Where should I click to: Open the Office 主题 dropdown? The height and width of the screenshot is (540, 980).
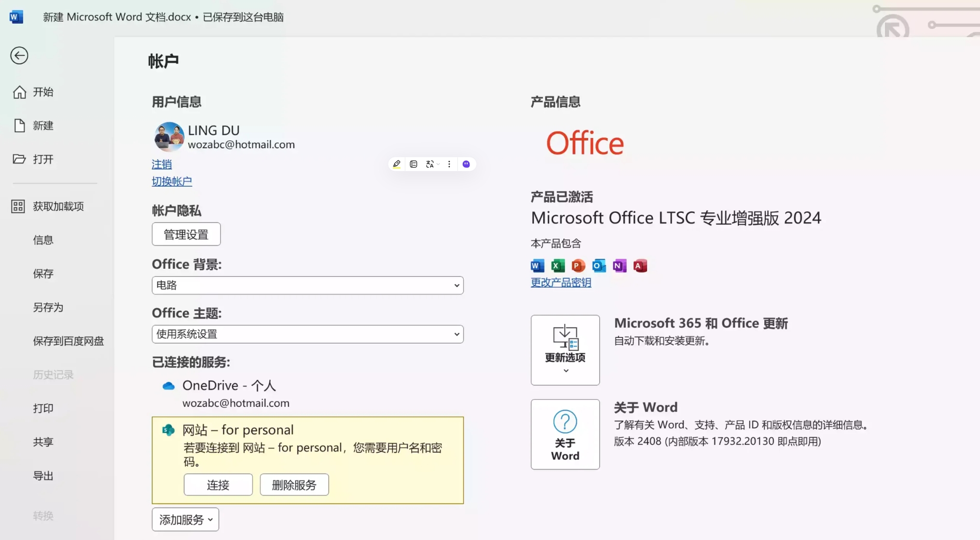click(x=308, y=334)
